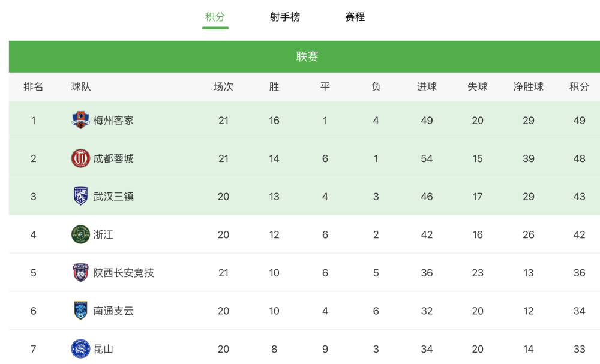Click the 梅州客家 team logo
Viewport: 600px width, 364px height.
pyautogui.click(x=80, y=120)
